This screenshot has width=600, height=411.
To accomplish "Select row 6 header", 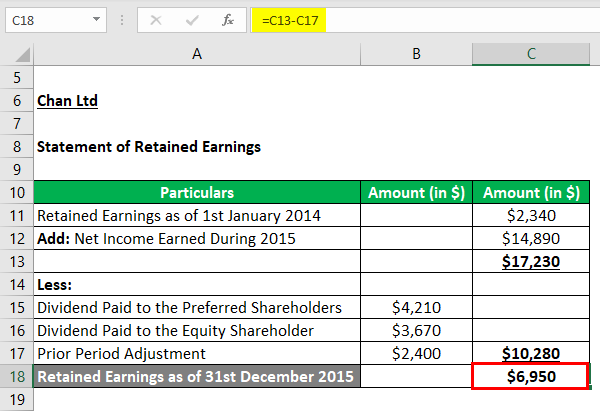I will (x=16, y=101).
